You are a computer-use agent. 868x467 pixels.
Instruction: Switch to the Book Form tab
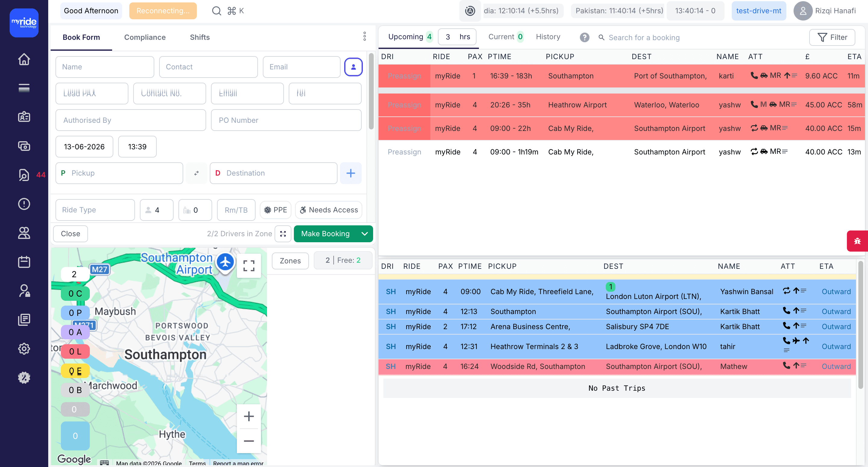[x=81, y=37]
